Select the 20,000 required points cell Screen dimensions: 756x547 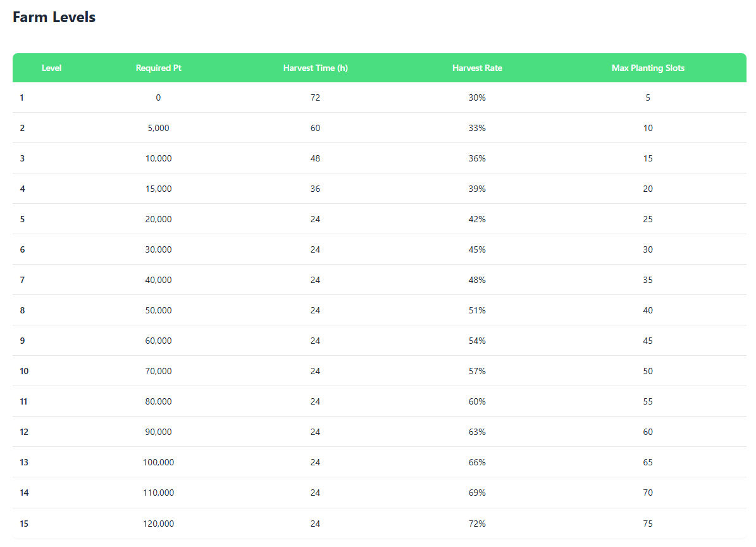(x=159, y=219)
